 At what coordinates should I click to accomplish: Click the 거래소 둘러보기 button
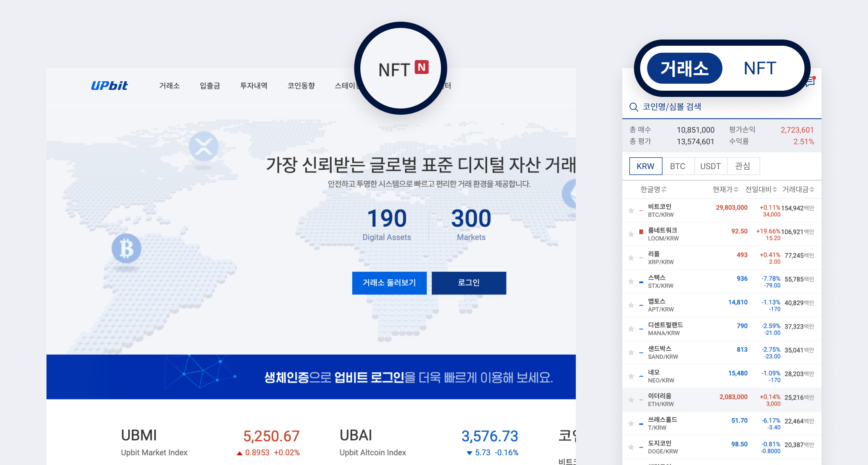click(x=389, y=283)
